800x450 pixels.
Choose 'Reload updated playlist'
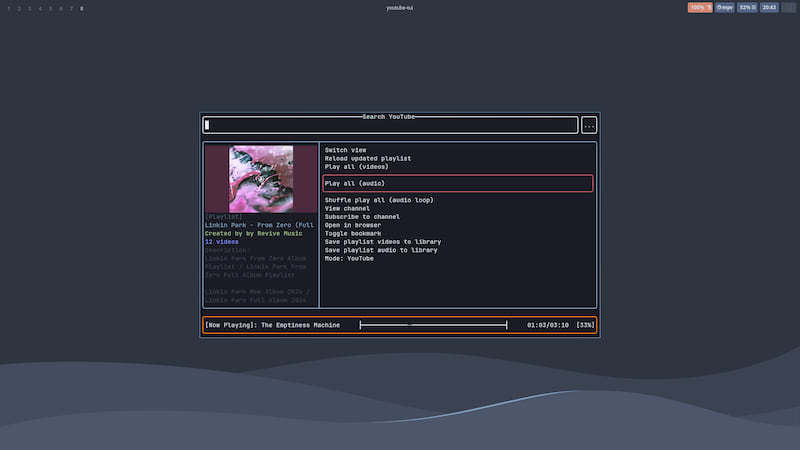(368, 158)
